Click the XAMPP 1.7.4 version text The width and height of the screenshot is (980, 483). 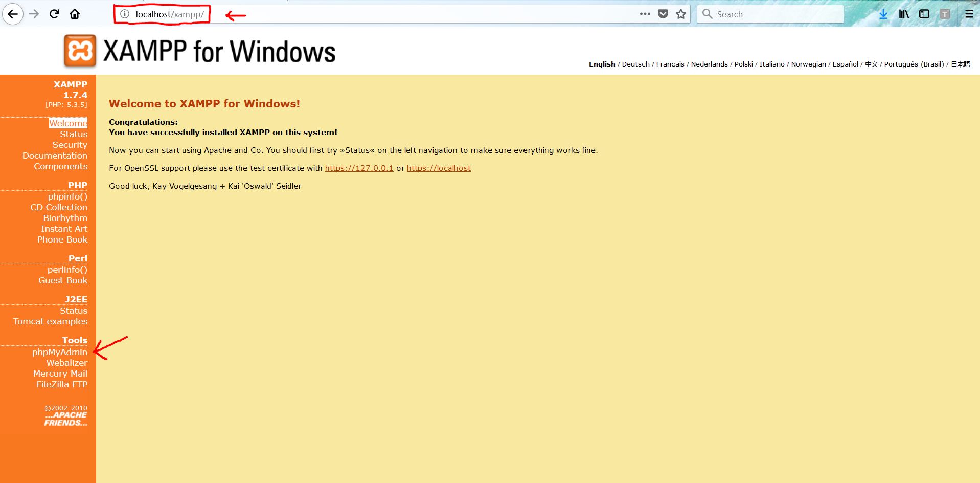point(71,90)
